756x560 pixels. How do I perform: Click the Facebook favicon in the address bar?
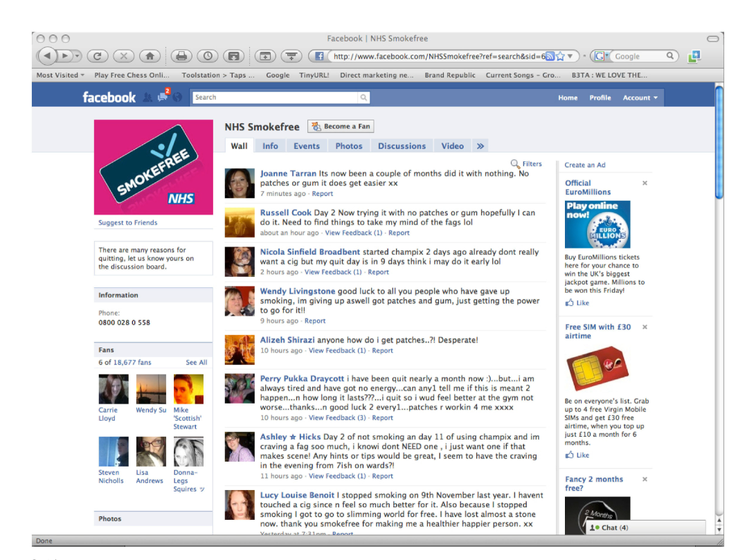pos(318,56)
